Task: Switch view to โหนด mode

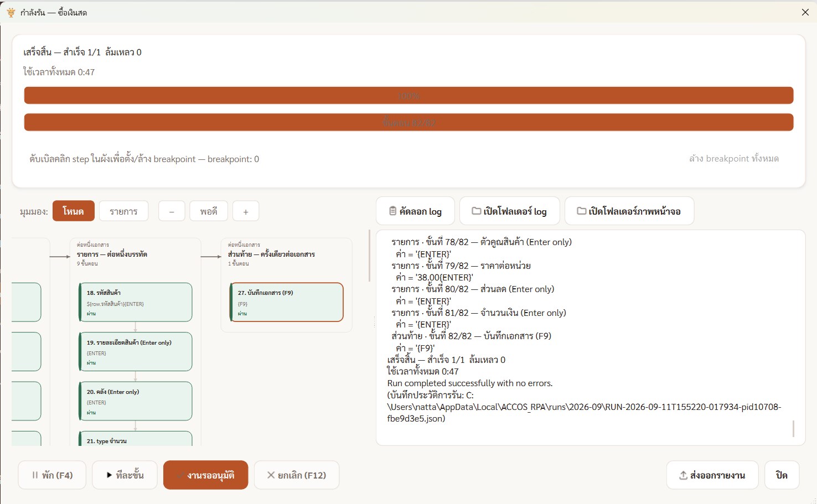Action: pyautogui.click(x=74, y=211)
